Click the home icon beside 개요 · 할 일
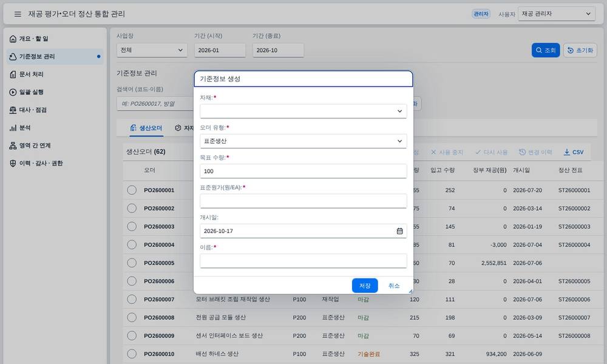 click(13, 39)
